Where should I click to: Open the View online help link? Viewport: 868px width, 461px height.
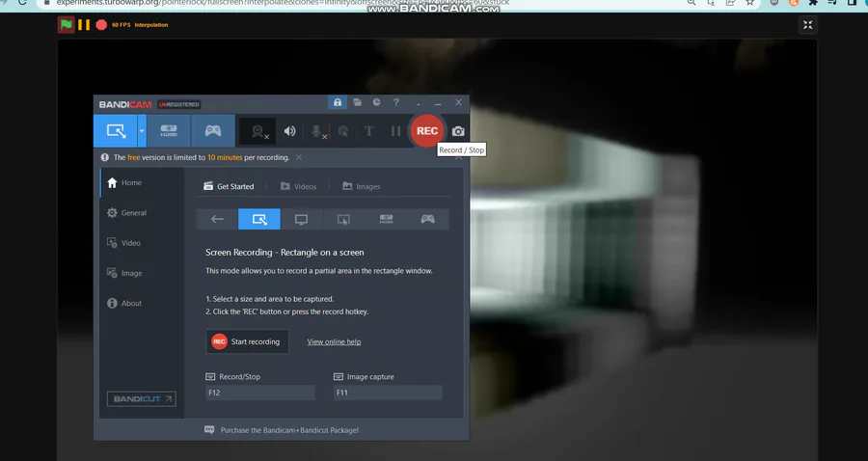coord(334,342)
